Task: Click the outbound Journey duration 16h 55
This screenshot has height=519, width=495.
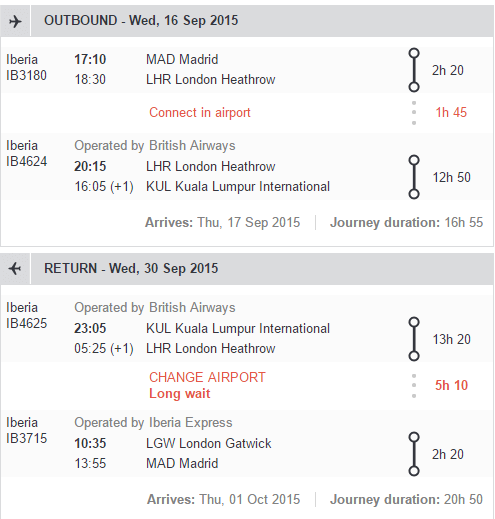Action: click(406, 223)
